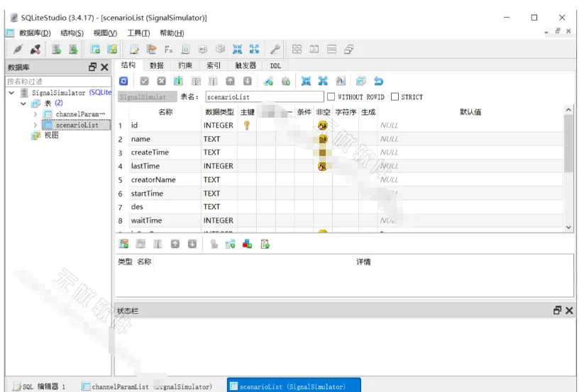Switch to the 数据 tab

click(156, 65)
